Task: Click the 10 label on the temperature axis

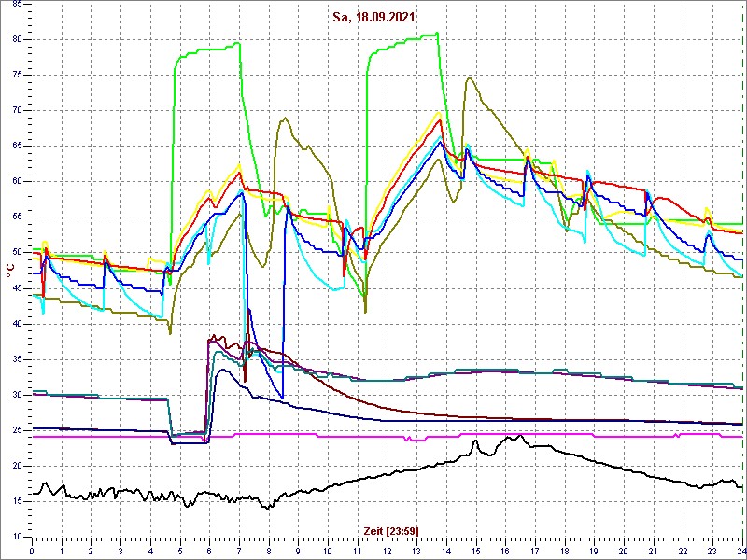Action: 16,537
